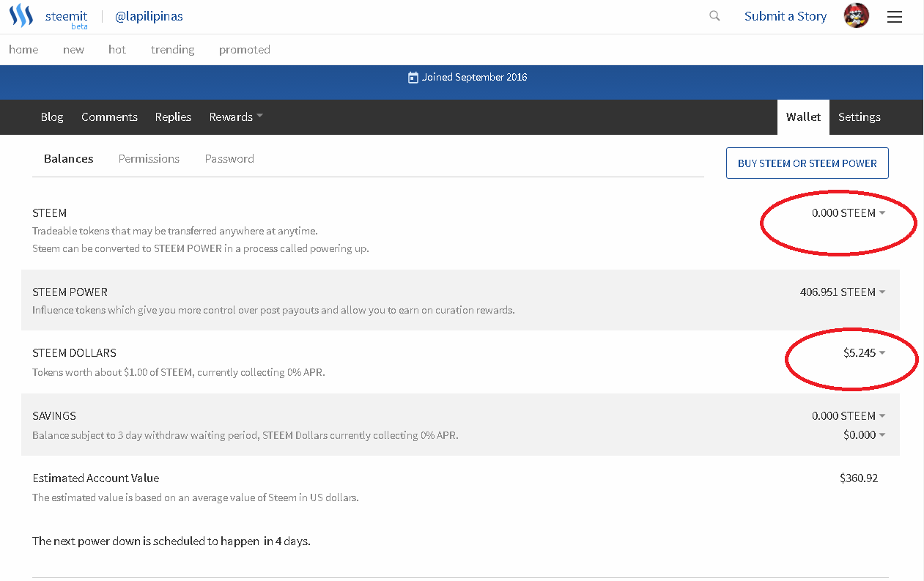Open the Settings tab
Screen dimensions: 924x581
click(860, 117)
